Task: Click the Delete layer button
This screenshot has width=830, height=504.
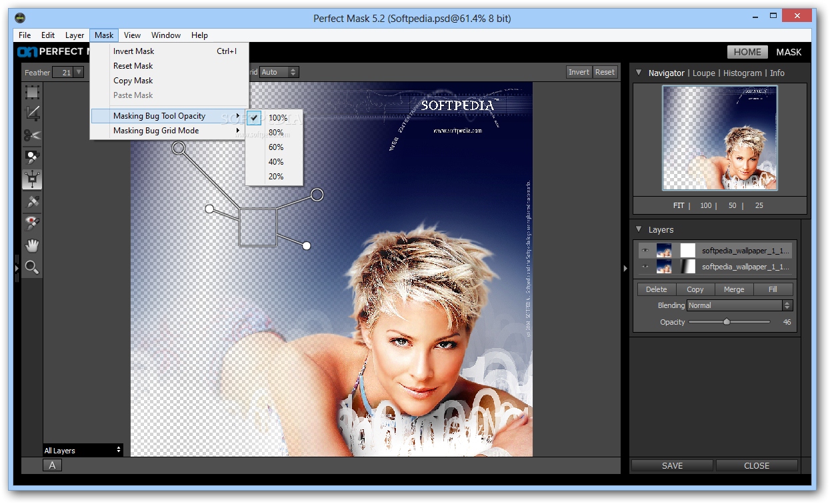Action: point(657,289)
